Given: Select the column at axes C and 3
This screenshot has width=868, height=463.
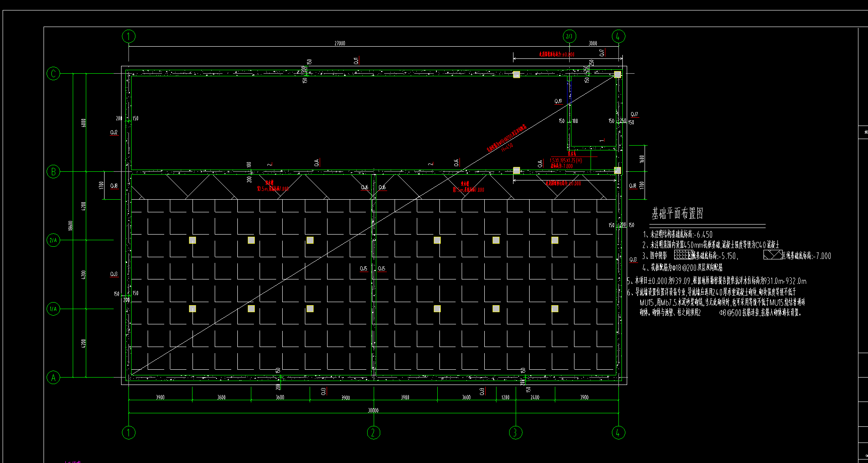Looking at the screenshot, I should click(x=517, y=74).
